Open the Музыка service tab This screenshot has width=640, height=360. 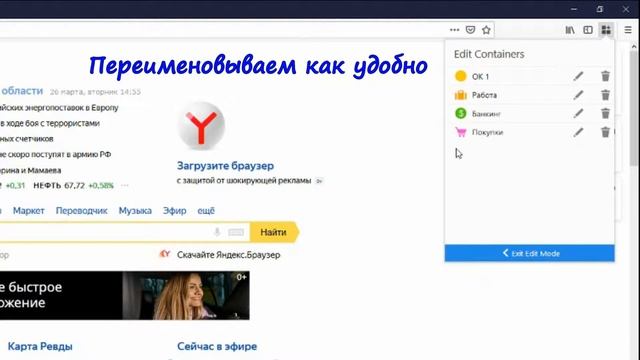(x=135, y=211)
